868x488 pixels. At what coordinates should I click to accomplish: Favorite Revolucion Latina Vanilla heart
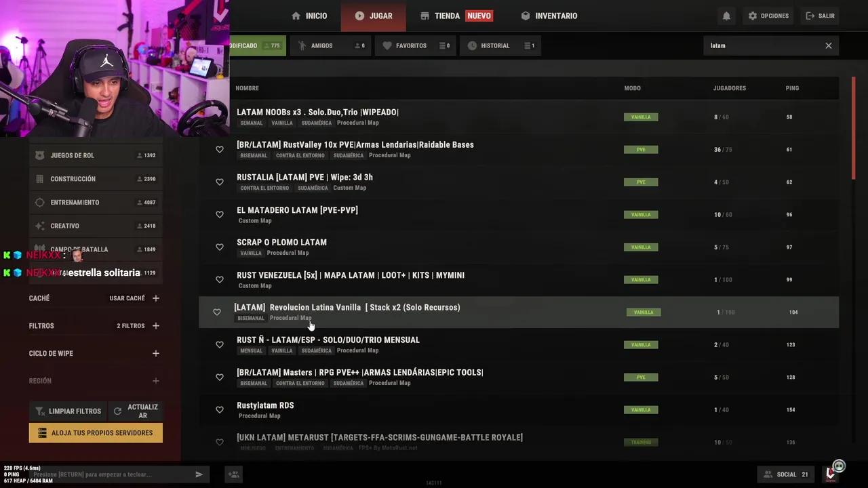pyautogui.click(x=217, y=312)
